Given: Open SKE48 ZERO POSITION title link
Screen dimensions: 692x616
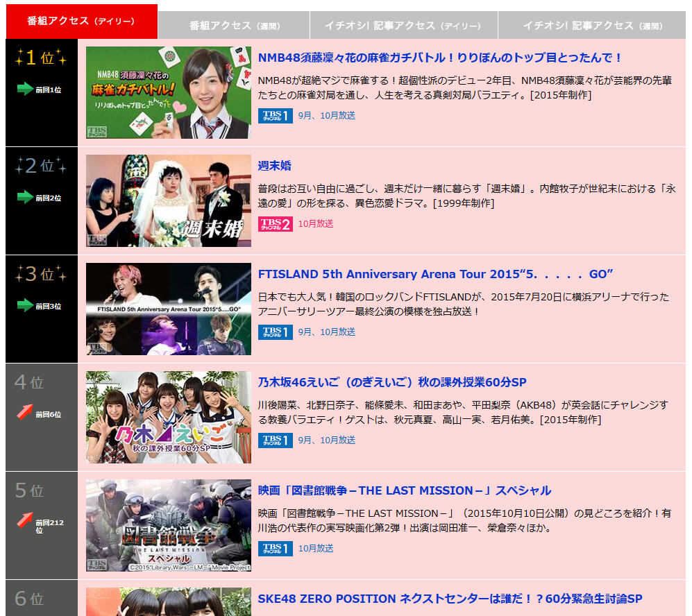Looking at the screenshot, I should tap(450, 599).
